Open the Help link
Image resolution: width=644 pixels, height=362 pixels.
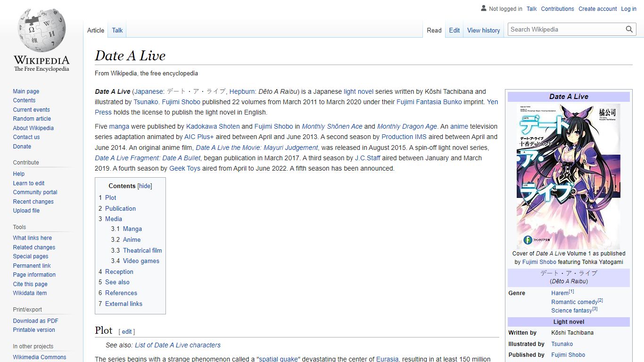(19, 174)
